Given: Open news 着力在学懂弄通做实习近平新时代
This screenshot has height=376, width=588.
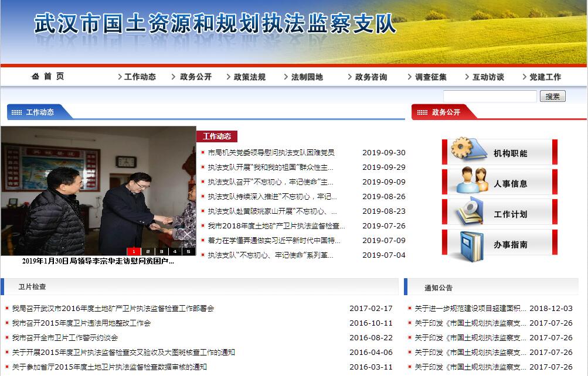Looking at the screenshot, I should 274,241.
